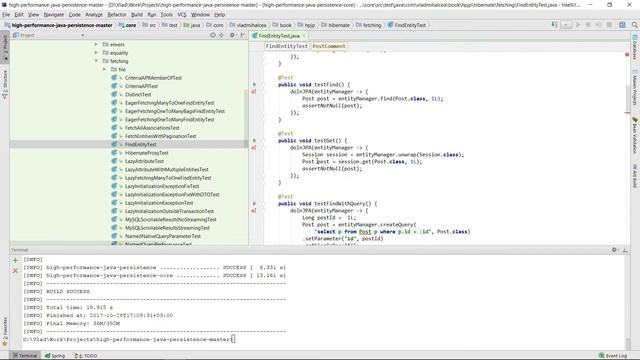Screen dimensions: 640x360
Task: Click FindEntityTest breadcrumb in navigation bar
Action: [407, 25]
